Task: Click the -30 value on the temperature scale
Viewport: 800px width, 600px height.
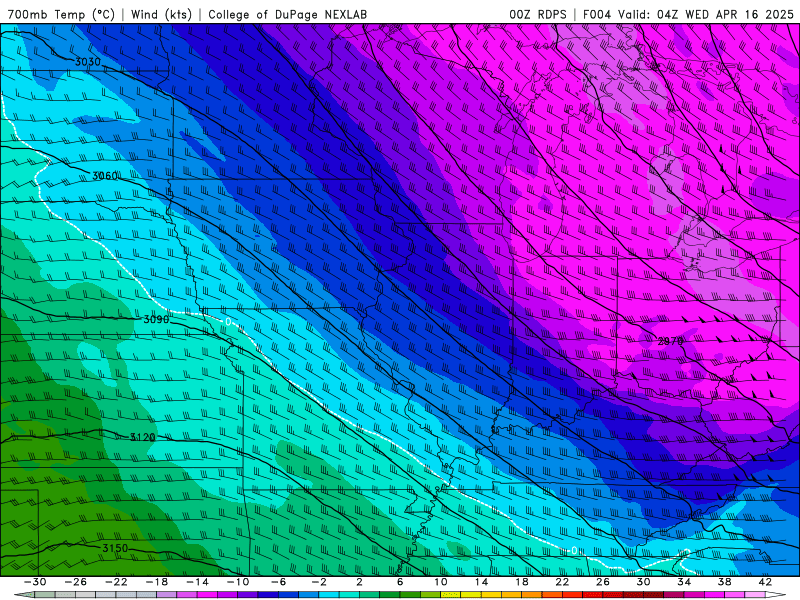Action: [35, 582]
